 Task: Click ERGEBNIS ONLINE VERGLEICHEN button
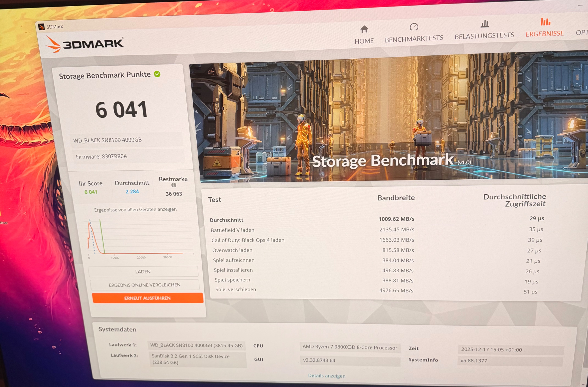pos(145,285)
